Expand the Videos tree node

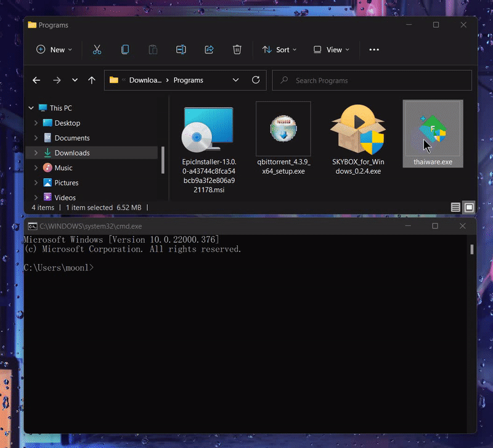[36, 197]
